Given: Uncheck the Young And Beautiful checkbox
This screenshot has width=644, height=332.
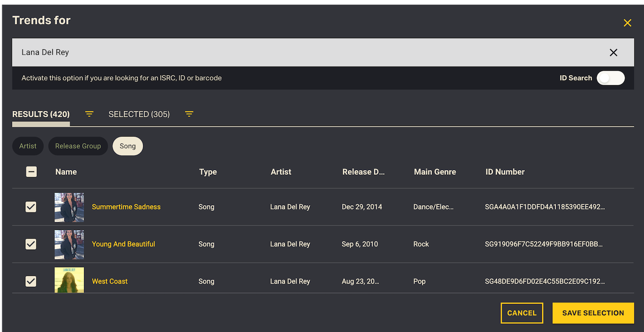Looking at the screenshot, I should tap(31, 244).
